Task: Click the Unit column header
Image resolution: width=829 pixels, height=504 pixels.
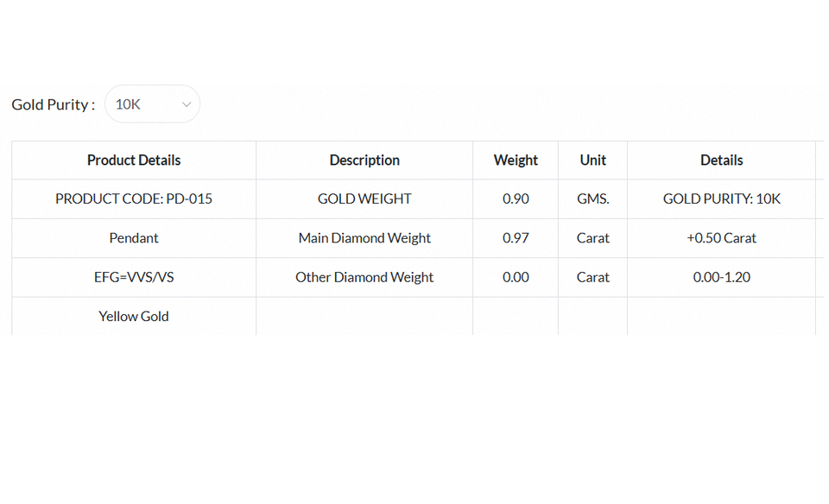Action: tap(592, 160)
